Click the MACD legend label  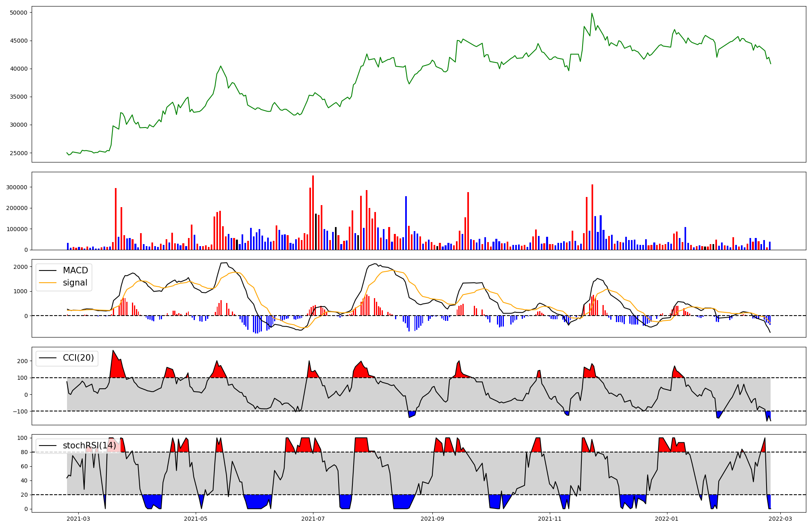[x=75, y=270]
